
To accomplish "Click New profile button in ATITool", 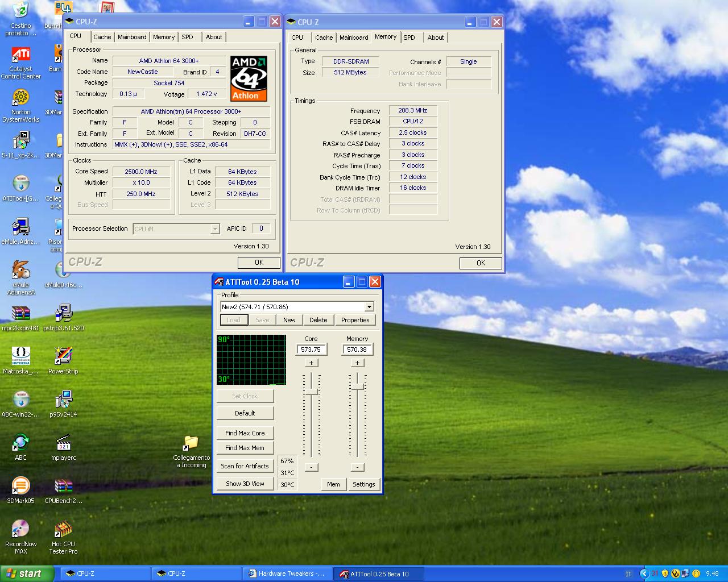I will pyautogui.click(x=289, y=320).
